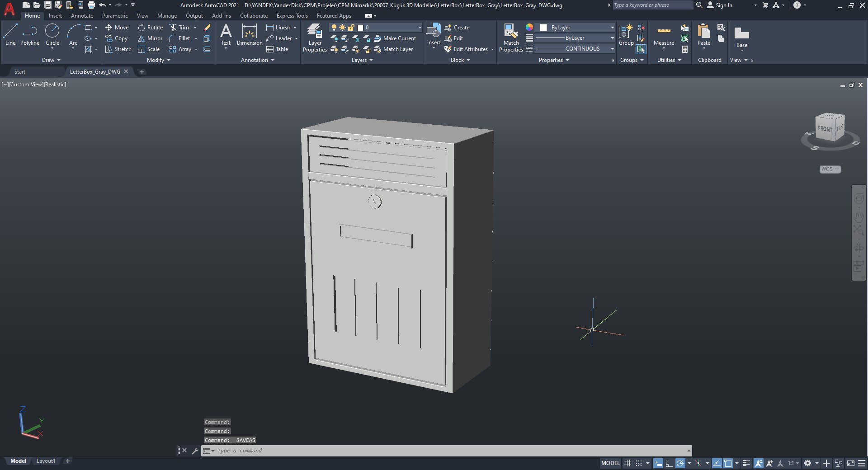Select the Mirror tool
The image size is (868, 470).
tap(150, 38)
